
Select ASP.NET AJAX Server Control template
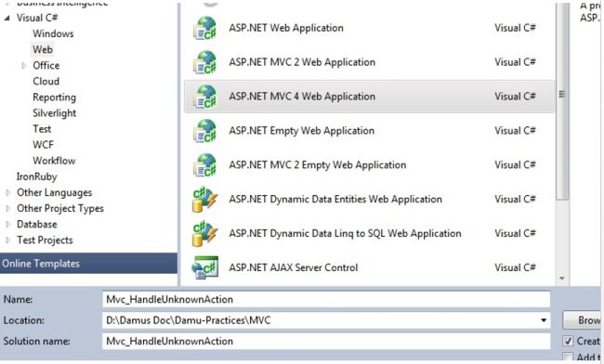[294, 267]
